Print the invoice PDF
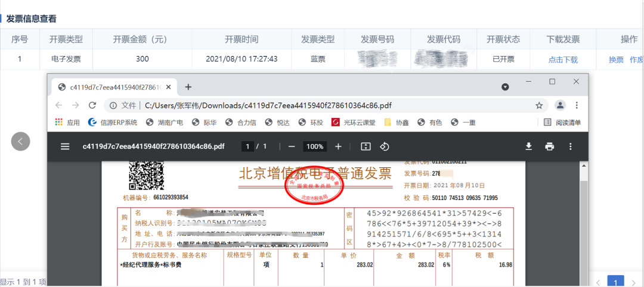The height and width of the screenshot is (287, 644). pyautogui.click(x=549, y=146)
